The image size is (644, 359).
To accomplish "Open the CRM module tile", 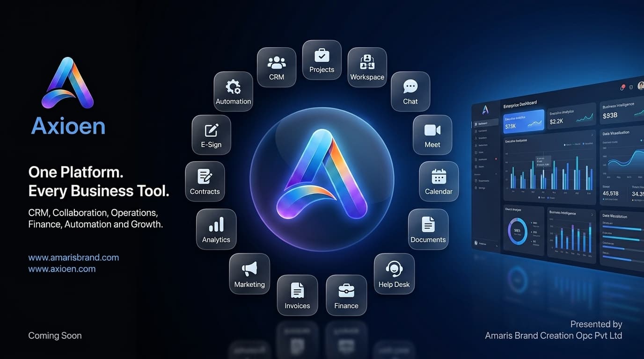I will point(277,67).
